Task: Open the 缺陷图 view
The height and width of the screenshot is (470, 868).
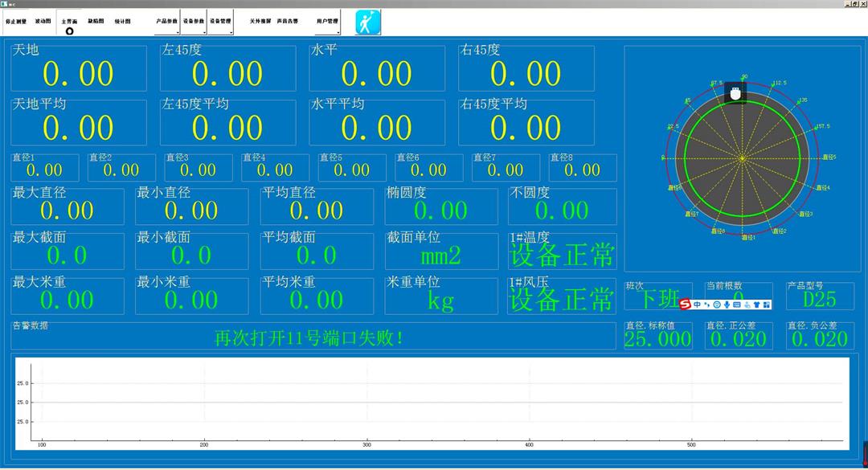Action: 96,22
